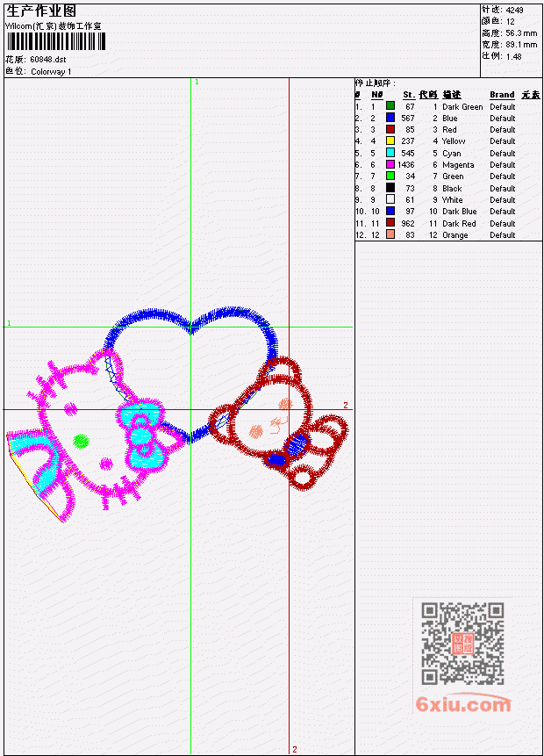The height and width of the screenshot is (756, 544).
Task: Click the 'St.' column header
Action: (x=409, y=95)
